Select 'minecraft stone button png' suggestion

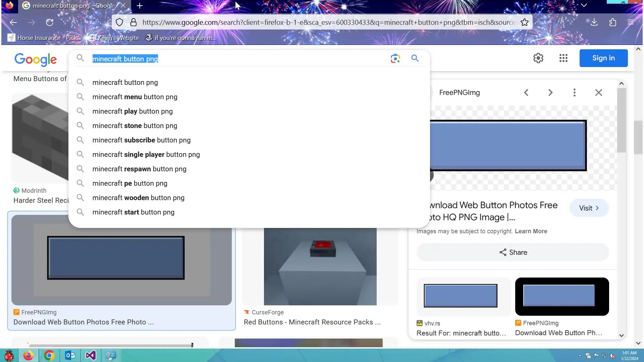pos(135,126)
